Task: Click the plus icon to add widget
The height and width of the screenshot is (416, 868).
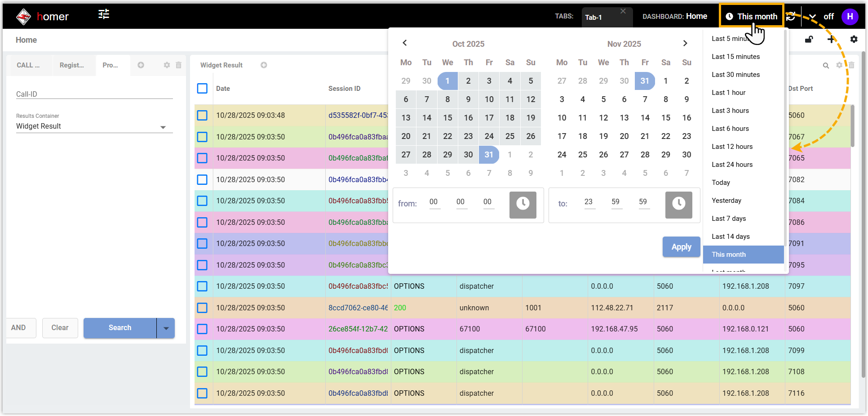Action: 831,40
